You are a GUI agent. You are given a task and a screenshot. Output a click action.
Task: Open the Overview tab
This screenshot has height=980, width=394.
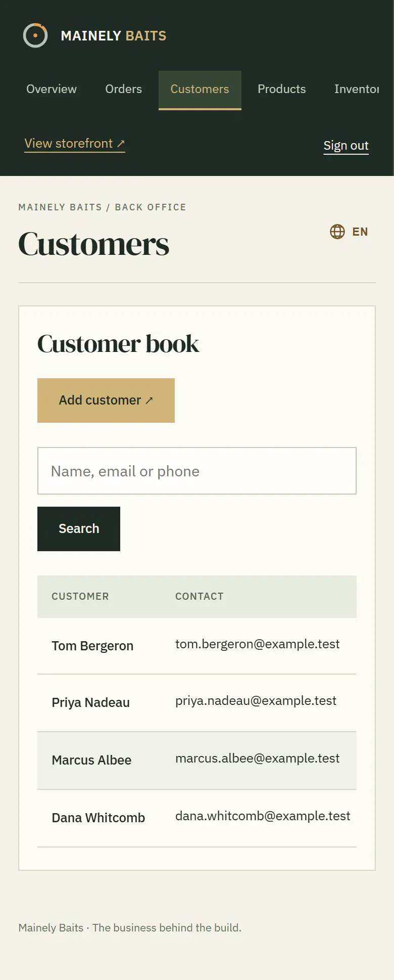point(52,90)
